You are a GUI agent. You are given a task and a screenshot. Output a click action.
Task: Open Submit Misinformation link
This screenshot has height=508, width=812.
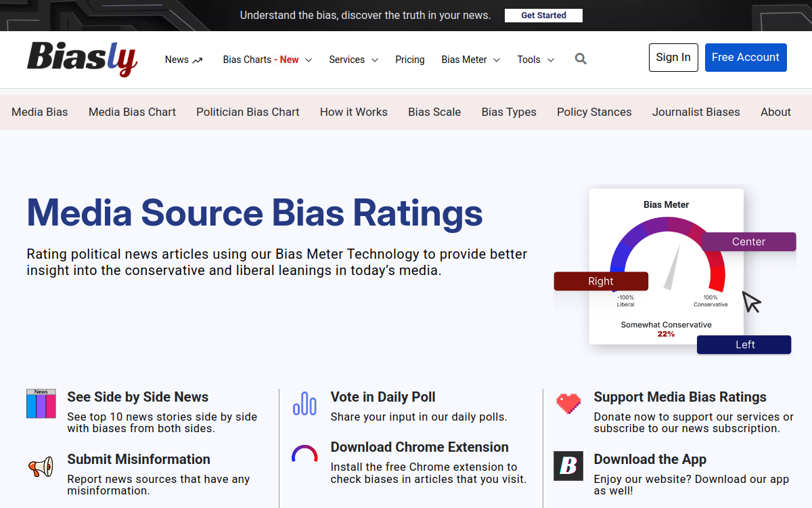pyautogui.click(x=139, y=459)
